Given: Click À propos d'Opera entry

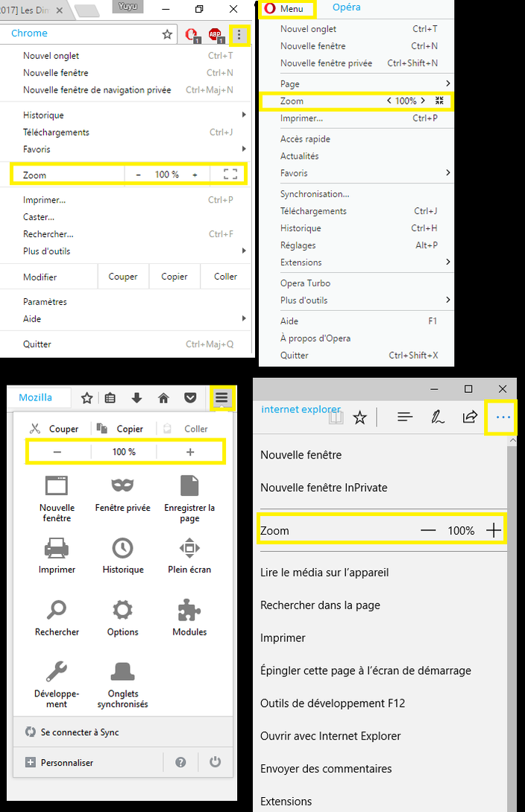Looking at the screenshot, I should click(315, 339).
